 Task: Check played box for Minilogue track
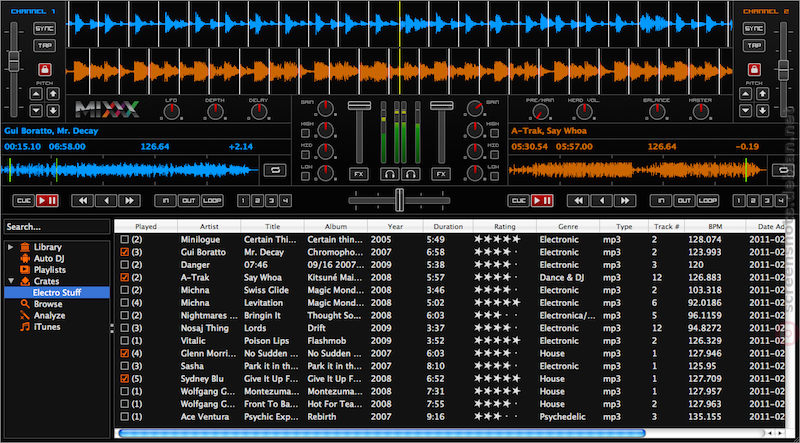point(124,239)
